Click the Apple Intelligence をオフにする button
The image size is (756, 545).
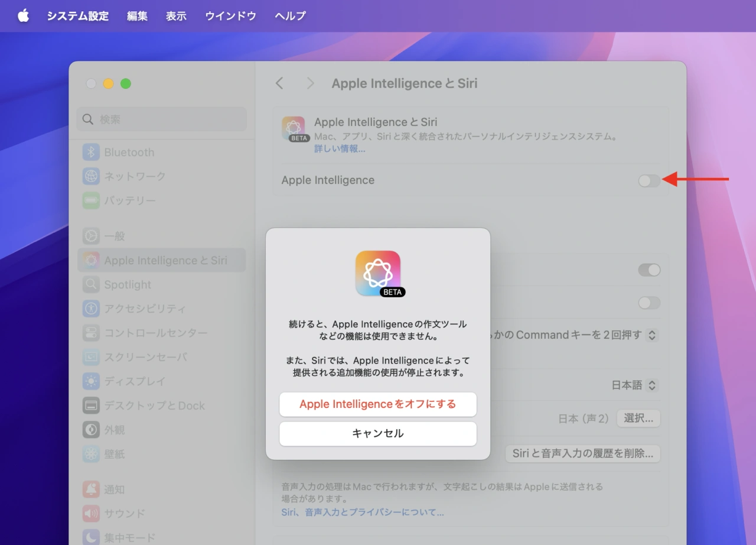pyautogui.click(x=377, y=404)
